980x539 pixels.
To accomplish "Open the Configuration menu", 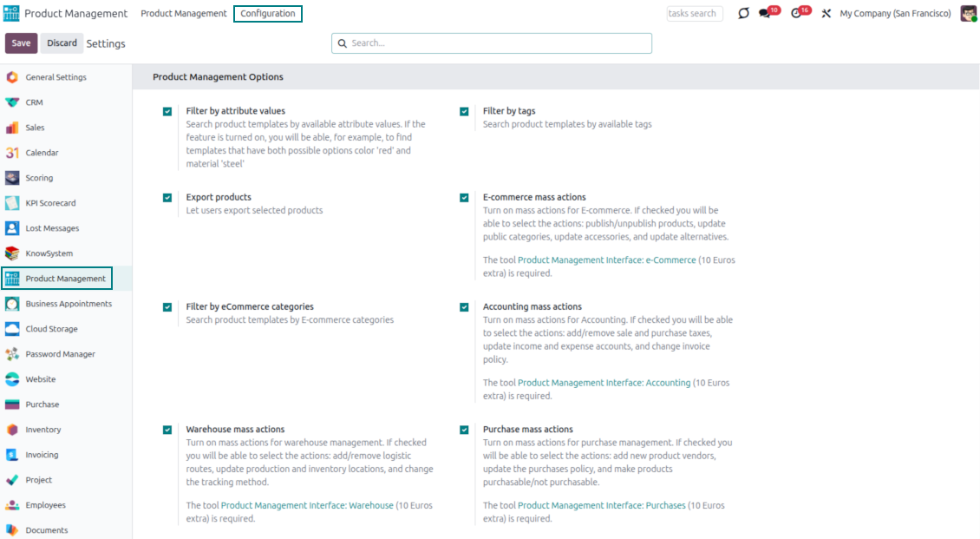I will 268,14.
